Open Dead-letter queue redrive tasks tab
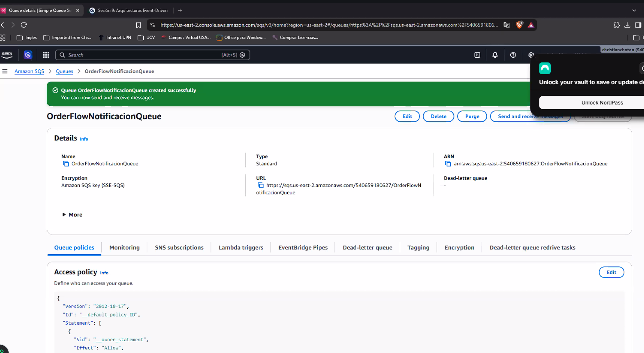This screenshot has width=644, height=353. tap(532, 248)
